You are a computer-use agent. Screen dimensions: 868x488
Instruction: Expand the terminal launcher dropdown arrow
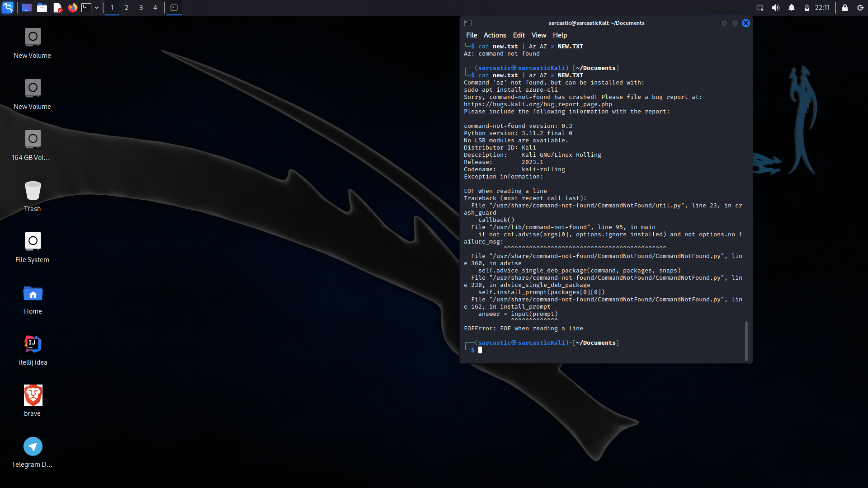97,8
